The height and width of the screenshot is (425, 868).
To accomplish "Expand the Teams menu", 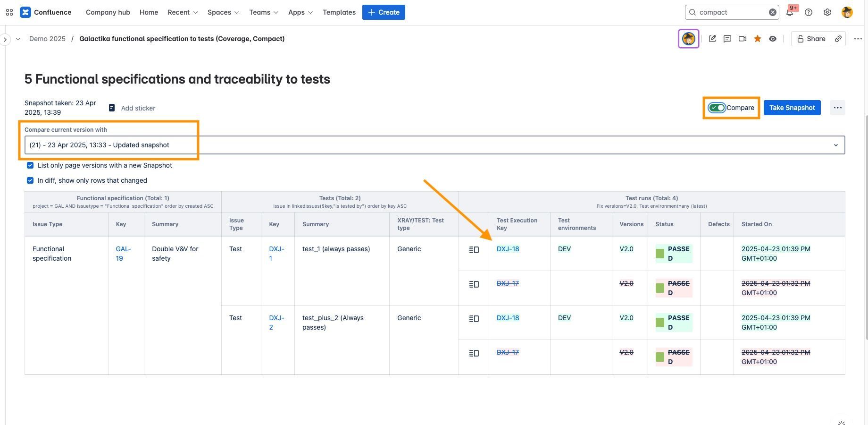I will 264,12.
